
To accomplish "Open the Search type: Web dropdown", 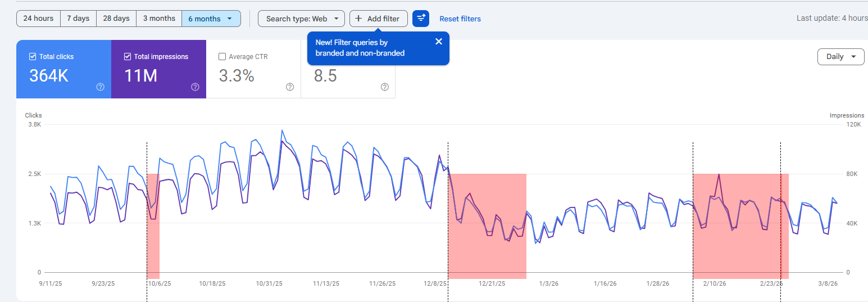I will pyautogui.click(x=301, y=19).
